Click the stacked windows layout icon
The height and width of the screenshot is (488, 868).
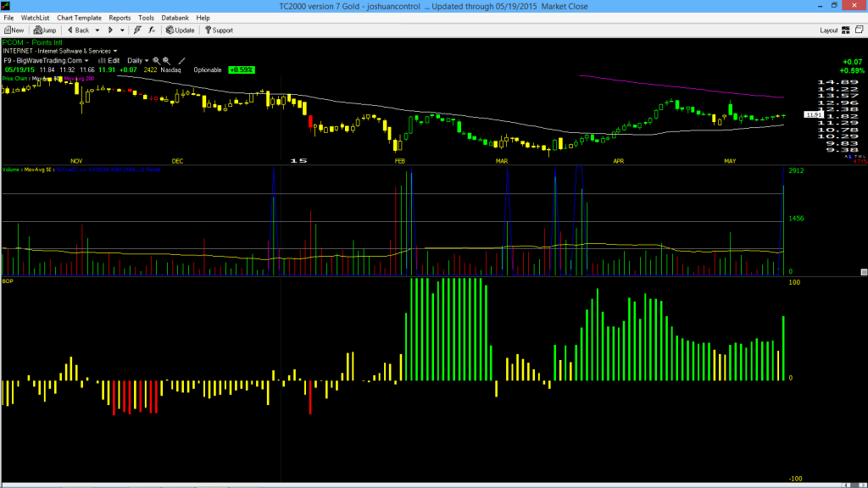pyautogui.click(x=860, y=30)
